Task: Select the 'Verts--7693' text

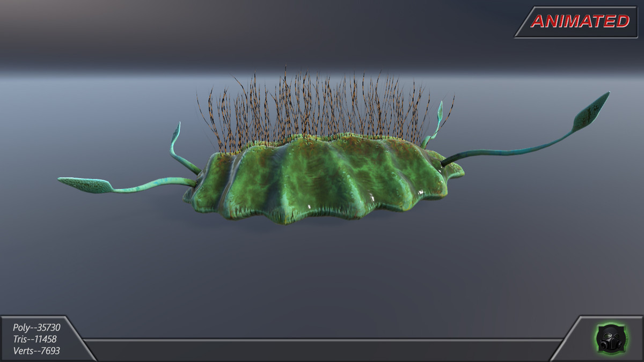Action: pos(36,351)
